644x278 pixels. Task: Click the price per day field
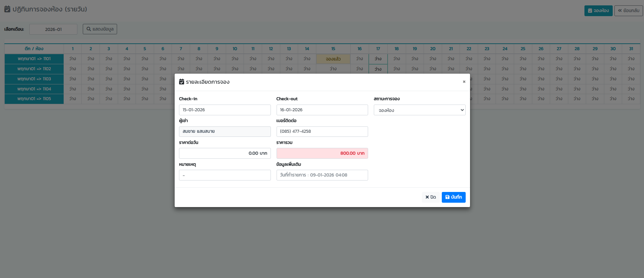click(225, 153)
